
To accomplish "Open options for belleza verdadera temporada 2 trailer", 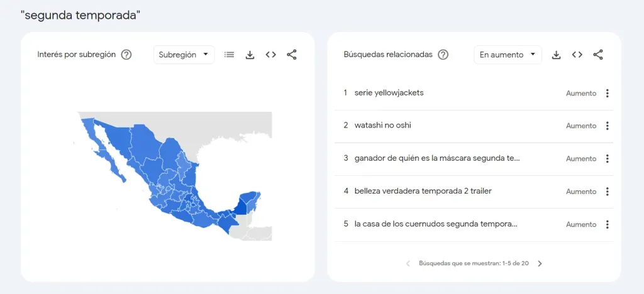I will 608,192.
